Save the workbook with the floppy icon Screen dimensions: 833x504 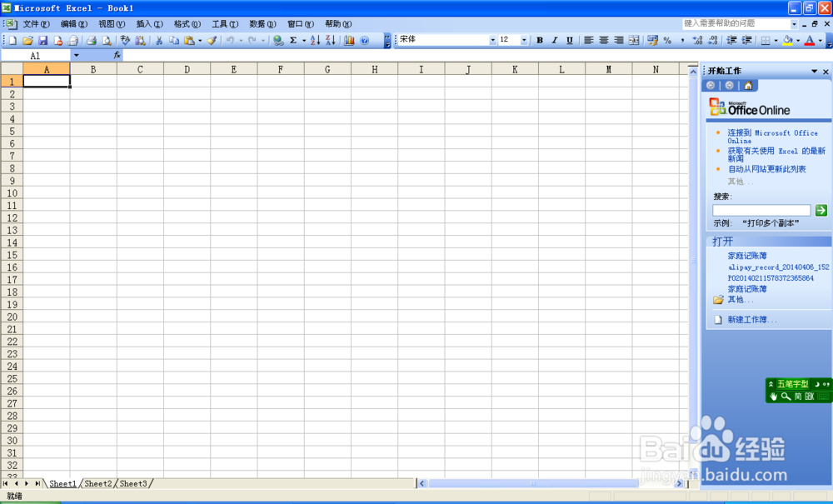coord(43,40)
